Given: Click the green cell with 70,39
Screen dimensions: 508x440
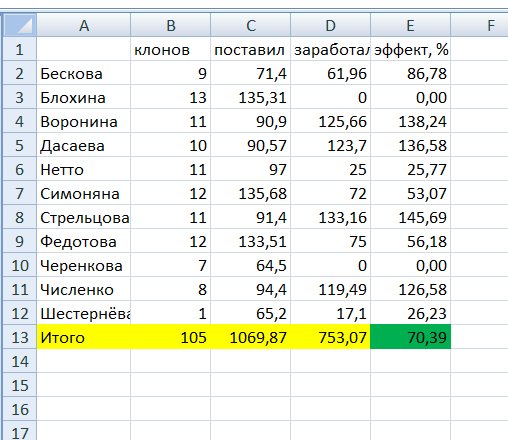Looking at the screenshot, I should click(x=411, y=337).
